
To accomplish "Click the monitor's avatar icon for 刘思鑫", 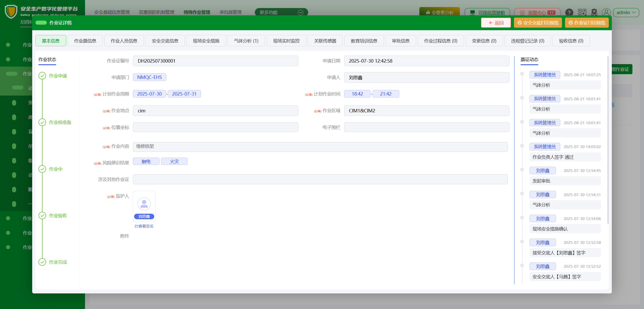I will [144, 204].
